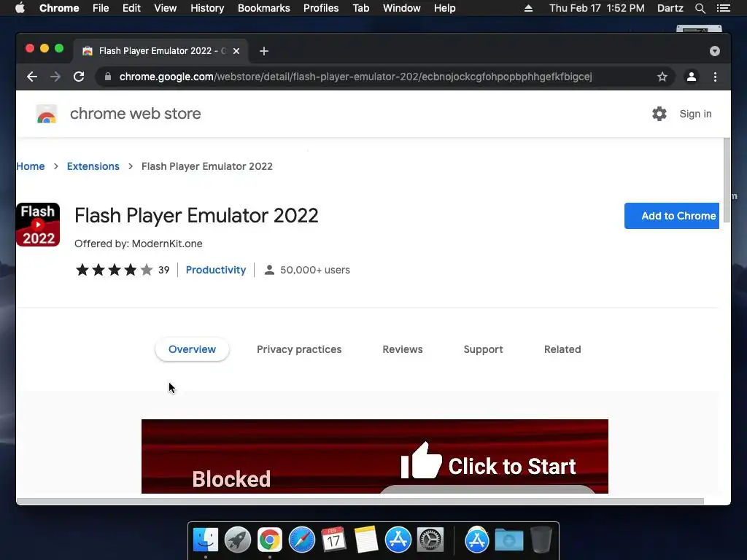Click the vertical page scrollbar
The width and height of the screenshot is (747, 560).
(727, 180)
